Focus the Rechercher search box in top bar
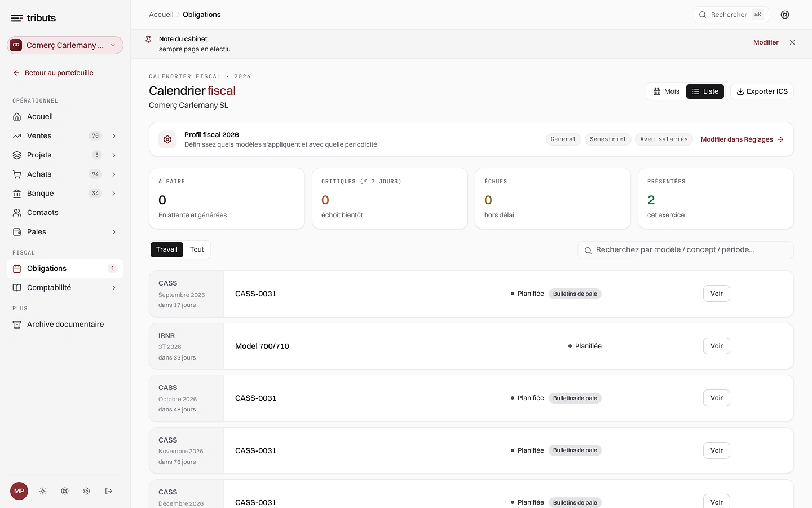 (731, 15)
